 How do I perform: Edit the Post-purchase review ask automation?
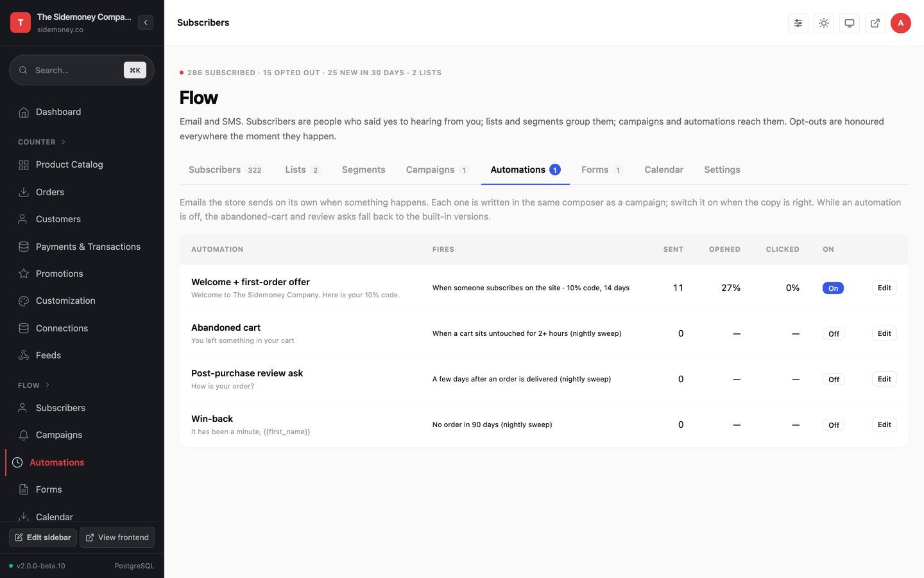(x=884, y=379)
